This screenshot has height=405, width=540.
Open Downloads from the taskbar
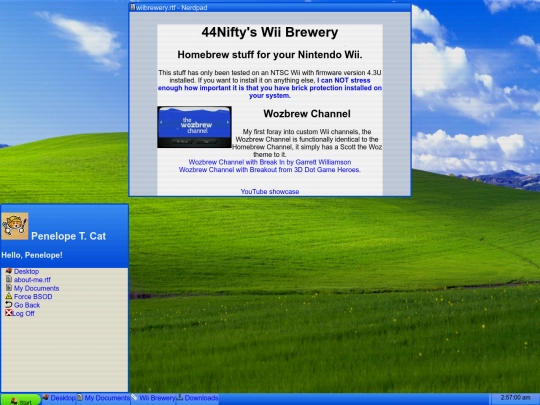(198, 398)
